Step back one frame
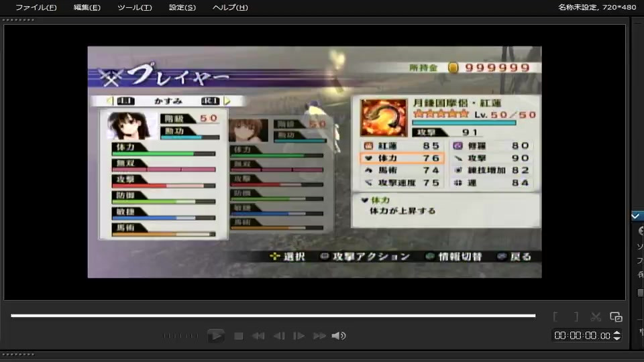The image size is (644, 362). click(279, 336)
